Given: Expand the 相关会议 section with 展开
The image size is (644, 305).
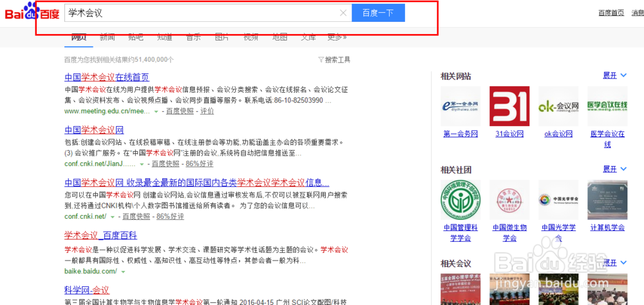Looking at the screenshot, I should 614,263.
